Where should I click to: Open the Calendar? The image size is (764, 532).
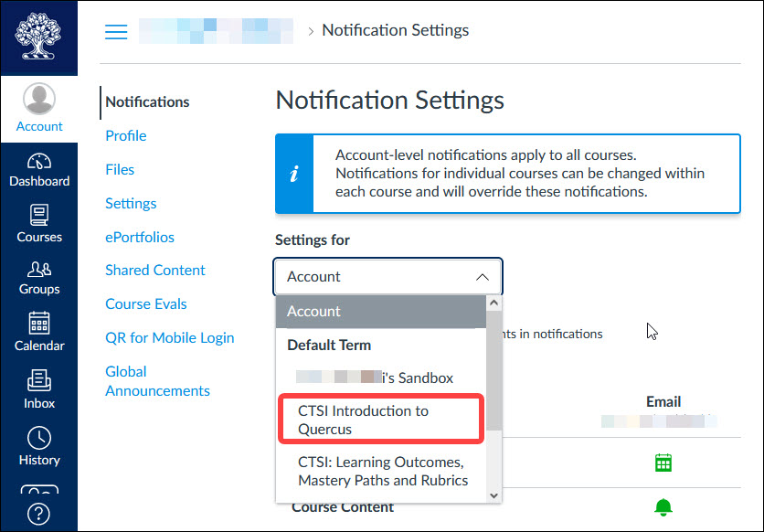(39, 331)
